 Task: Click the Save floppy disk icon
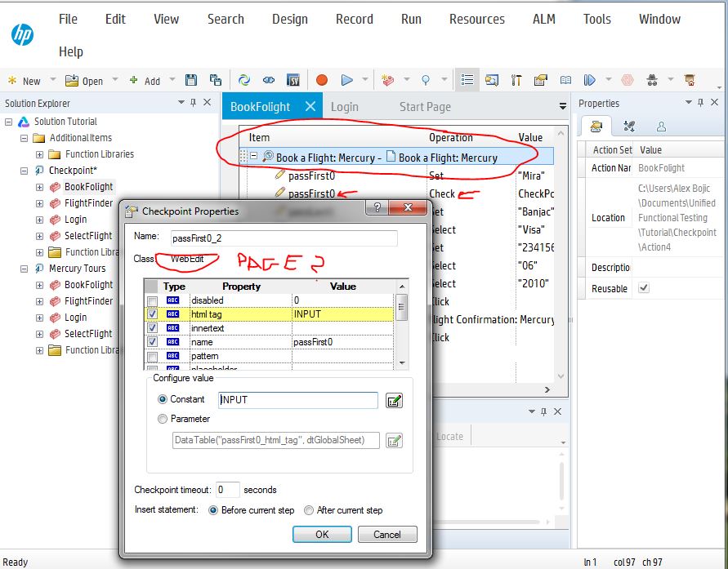click(191, 80)
